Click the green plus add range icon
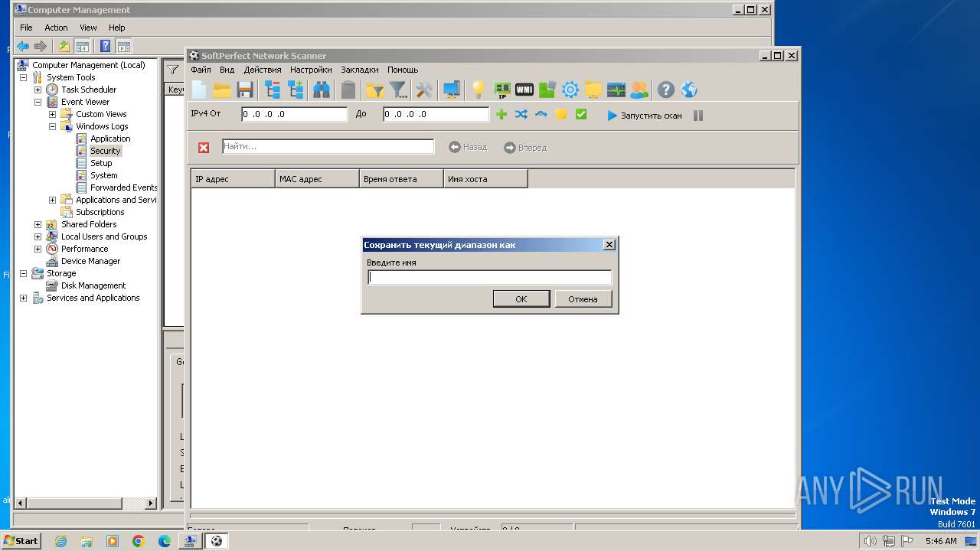Screen dimensions: 980x551 501,114
